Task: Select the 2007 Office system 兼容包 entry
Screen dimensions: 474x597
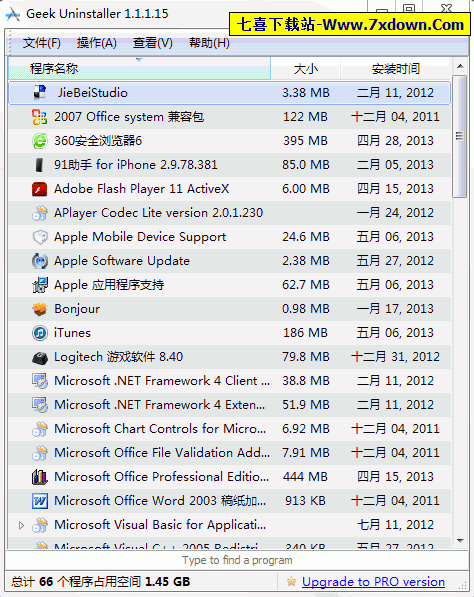Action: coord(129,117)
